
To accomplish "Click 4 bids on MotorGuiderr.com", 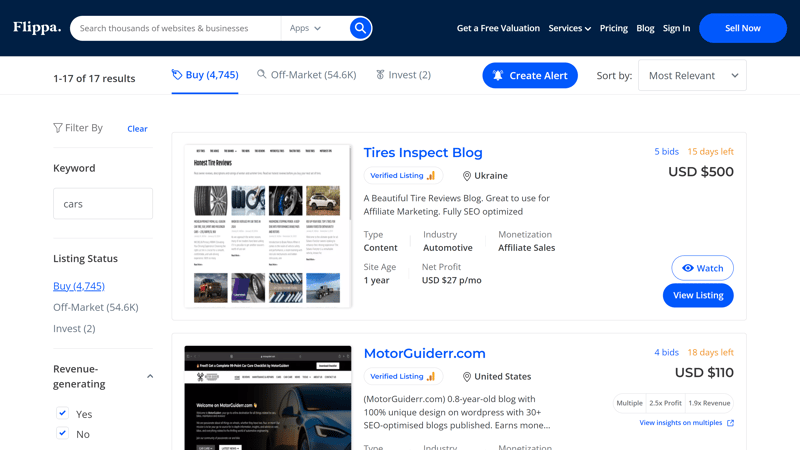I will pyautogui.click(x=666, y=353).
